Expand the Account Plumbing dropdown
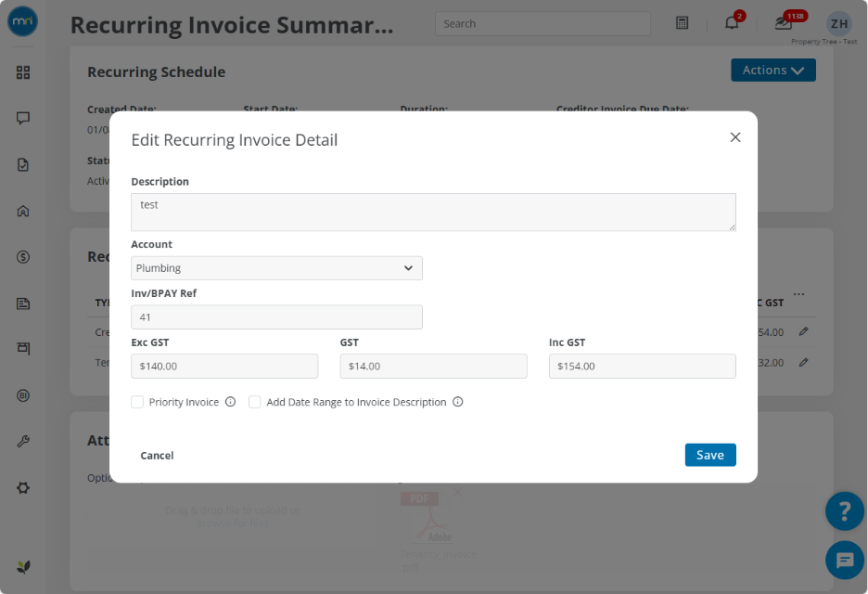This screenshot has width=868, height=594. tap(276, 268)
